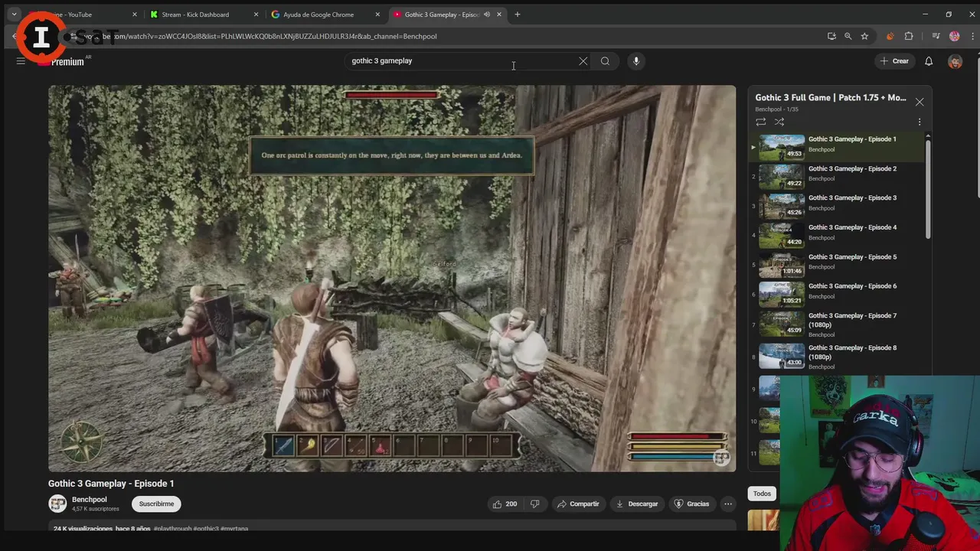Bookmark this page with the star

point(864,36)
